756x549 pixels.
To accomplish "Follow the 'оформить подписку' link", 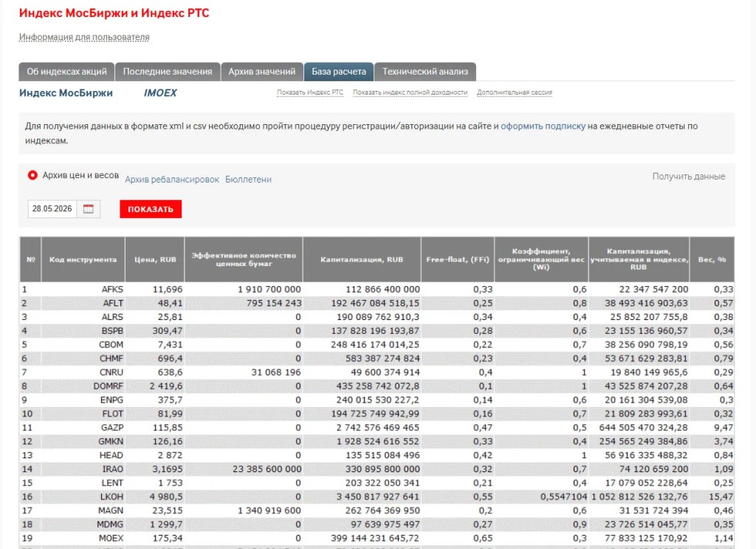I will (x=543, y=126).
